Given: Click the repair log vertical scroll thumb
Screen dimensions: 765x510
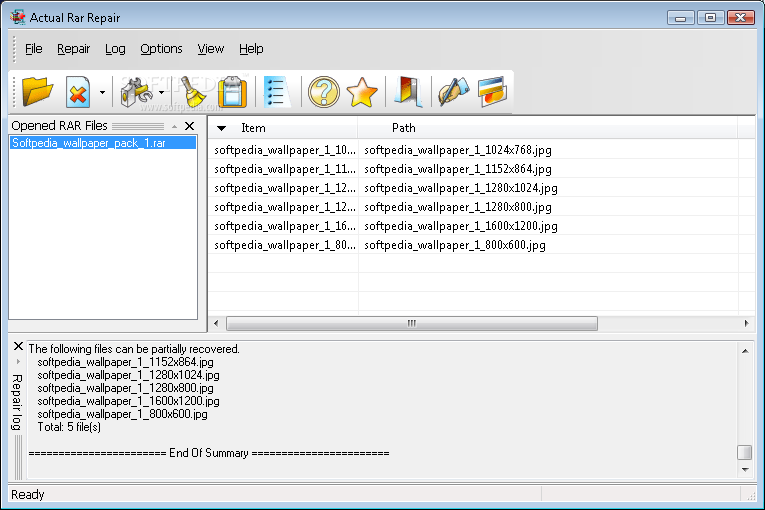Looking at the screenshot, I should click(x=745, y=452).
